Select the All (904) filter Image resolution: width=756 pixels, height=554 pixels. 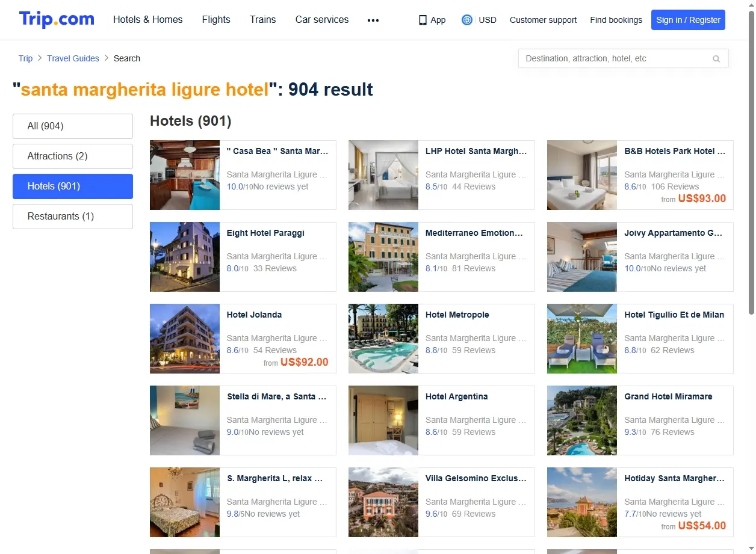click(x=73, y=126)
